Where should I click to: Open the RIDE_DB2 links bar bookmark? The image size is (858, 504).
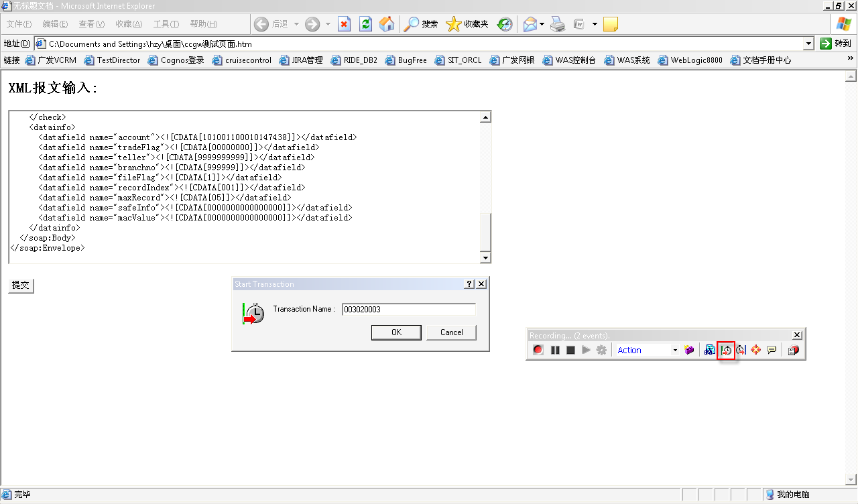(354, 60)
